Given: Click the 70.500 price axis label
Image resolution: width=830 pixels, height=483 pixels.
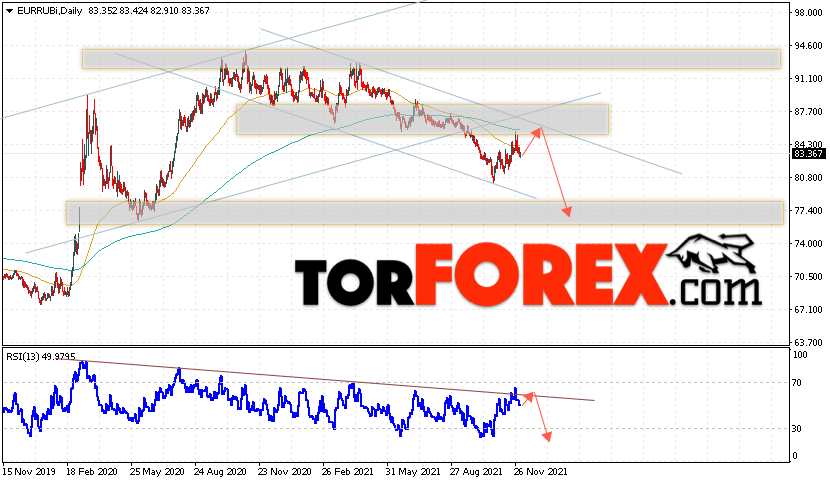Looking at the screenshot, I should [x=808, y=276].
